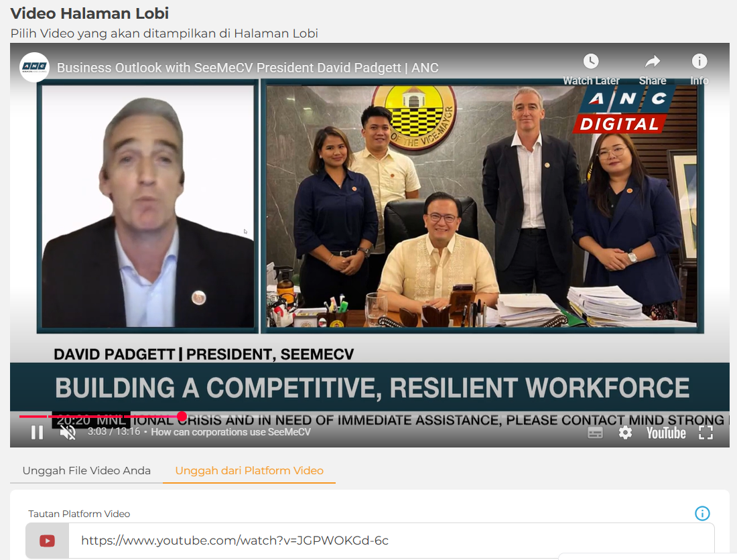Viewport: 737px width, 560px height.
Task: Click the ANC channel avatar
Action: click(x=35, y=67)
